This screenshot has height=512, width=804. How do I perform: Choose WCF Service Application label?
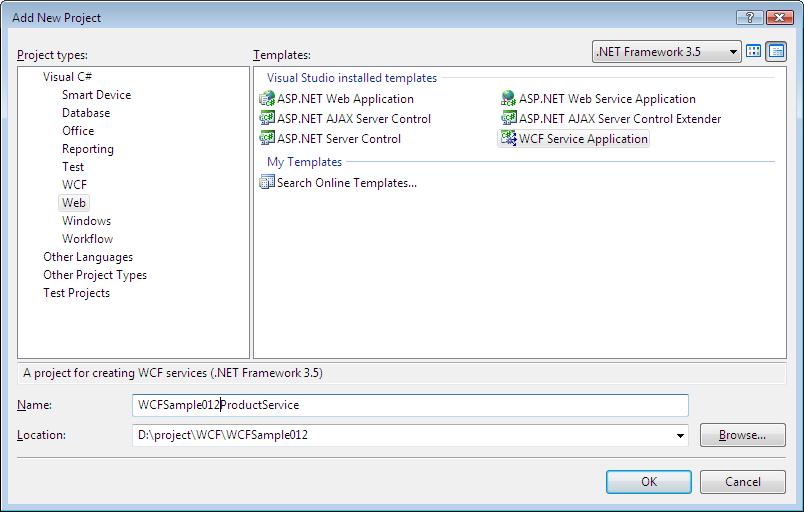pyautogui.click(x=583, y=138)
